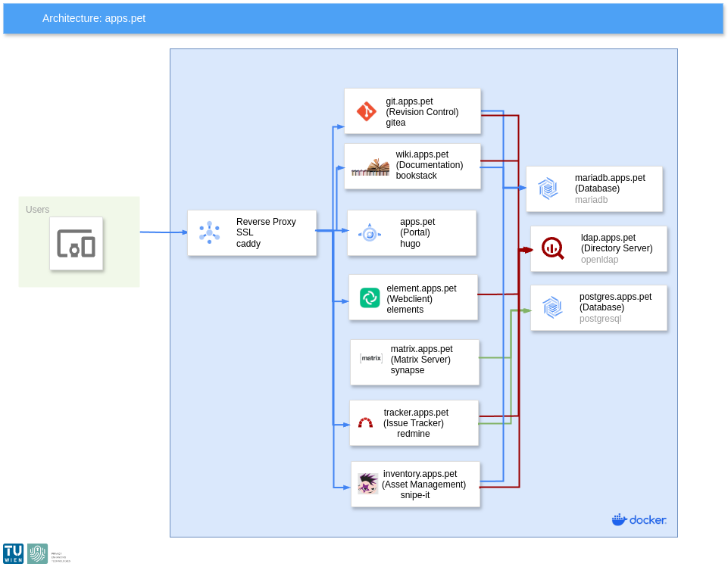The height and width of the screenshot is (564, 728).
Task: Click the docker whale logo
Action: pyautogui.click(x=639, y=520)
